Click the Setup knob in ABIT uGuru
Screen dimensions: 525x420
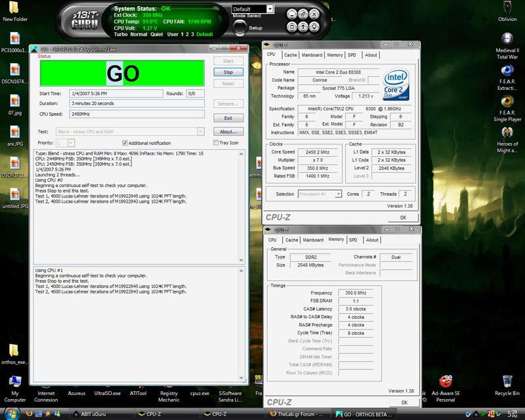(240, 28)
